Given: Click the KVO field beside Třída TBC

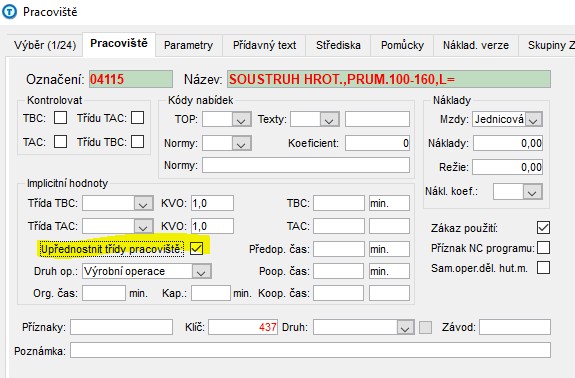Looking at the screenshot, I should [x=212, y=203].
